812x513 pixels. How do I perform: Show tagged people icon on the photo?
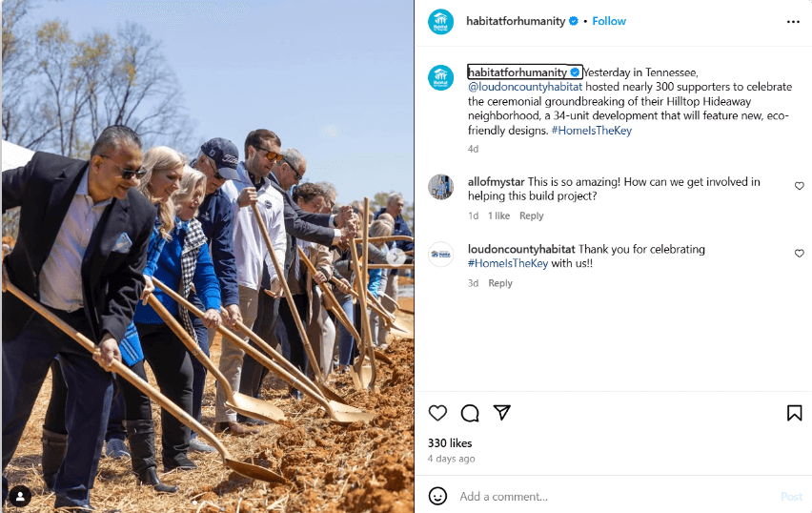pyautogui.click(x=20, y=497)
